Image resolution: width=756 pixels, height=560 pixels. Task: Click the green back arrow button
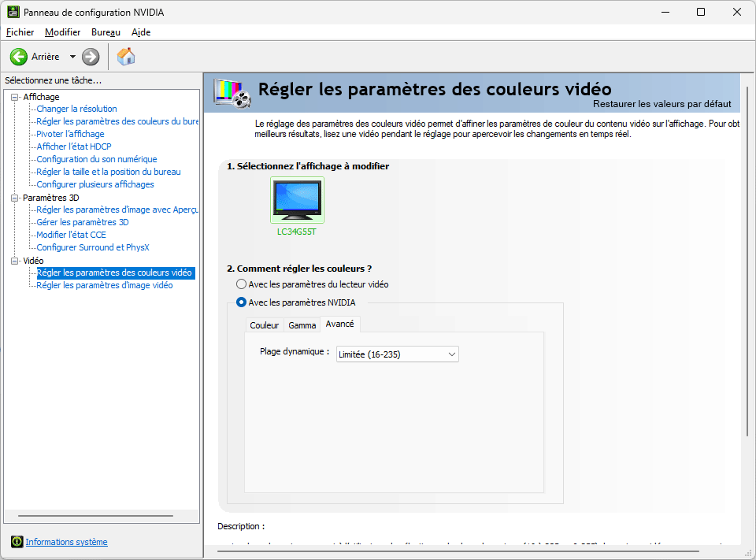click(17, 56)
